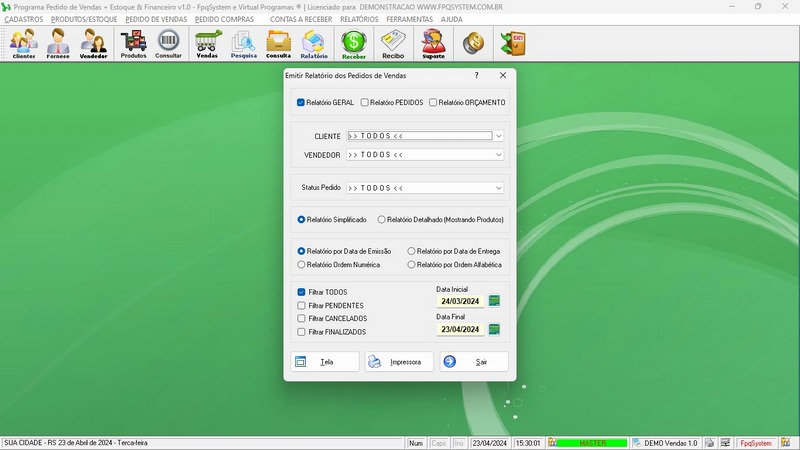Screen dimensions: 800x450
Task: Click the green MASTER status indicator
Action: tap(592, 442)
